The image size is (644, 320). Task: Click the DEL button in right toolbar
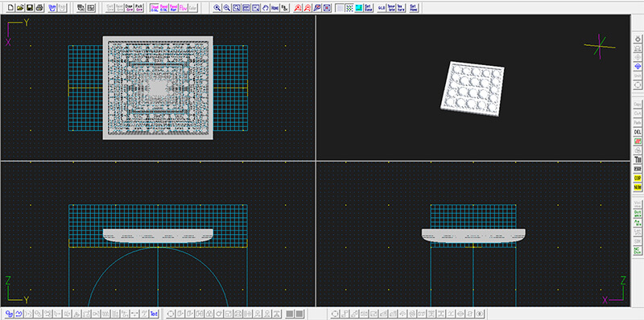coord(638,132)
